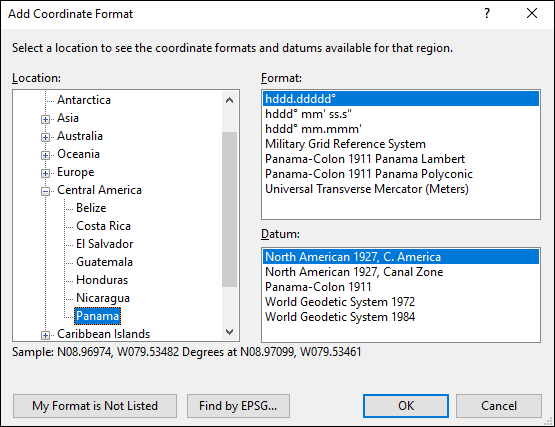
Task: Close the dialog with the X button
Action: 532,14
